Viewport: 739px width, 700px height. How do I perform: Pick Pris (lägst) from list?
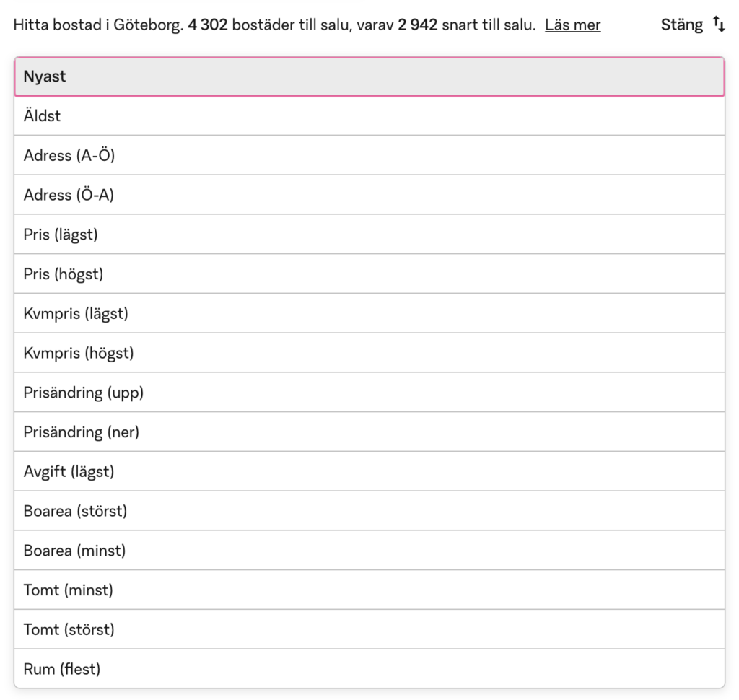pyautogui.click(x=369, y=235)
